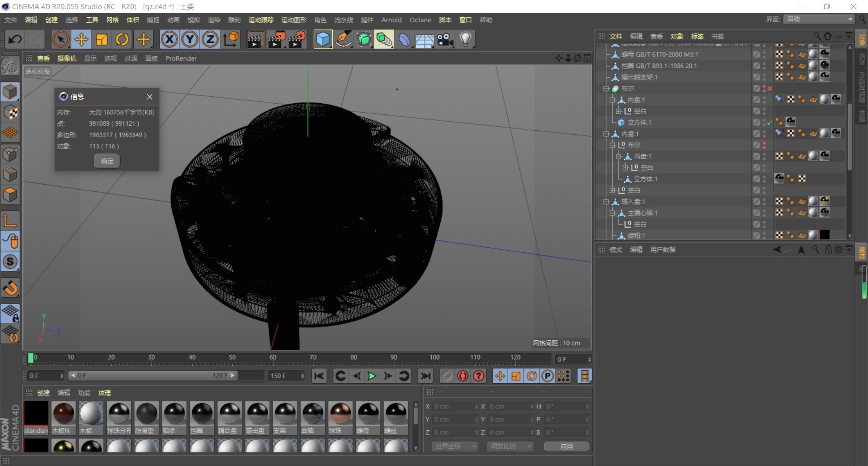Open Edit Render Settings
Screen dimensions: 868x466
297,39
